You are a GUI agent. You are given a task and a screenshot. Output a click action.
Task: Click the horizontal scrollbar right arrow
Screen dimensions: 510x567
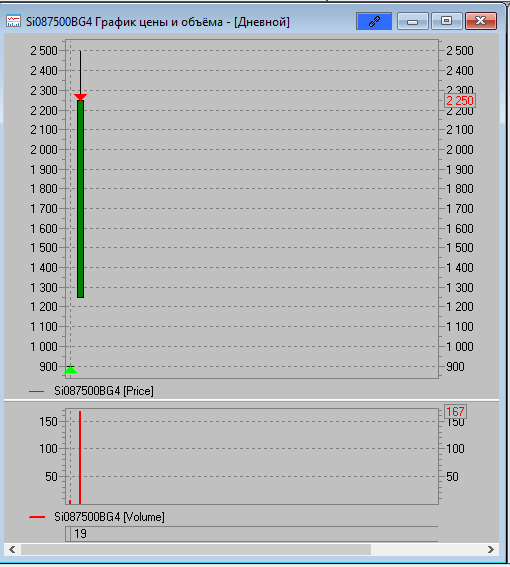(490, 550)
